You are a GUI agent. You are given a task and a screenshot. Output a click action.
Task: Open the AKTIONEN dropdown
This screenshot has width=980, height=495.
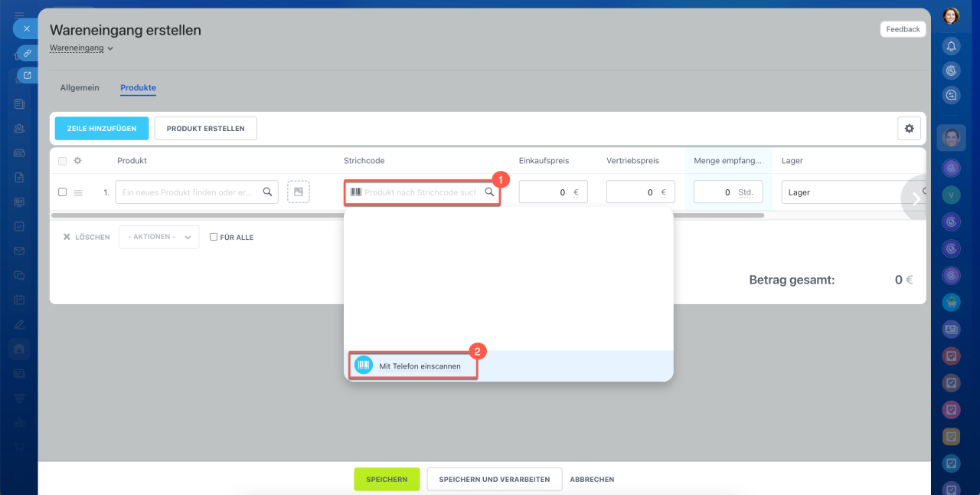pos(159,237)
